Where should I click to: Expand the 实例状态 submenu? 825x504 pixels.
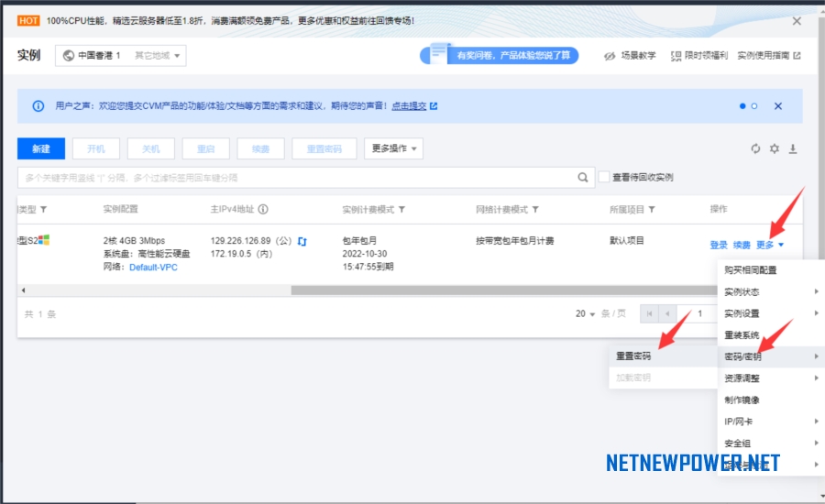[771, 292]
